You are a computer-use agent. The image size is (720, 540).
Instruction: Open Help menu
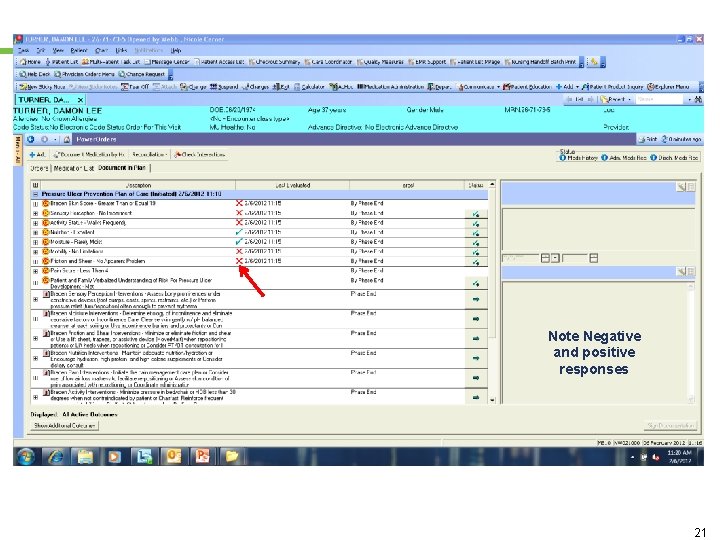click(x=176, y=51)
